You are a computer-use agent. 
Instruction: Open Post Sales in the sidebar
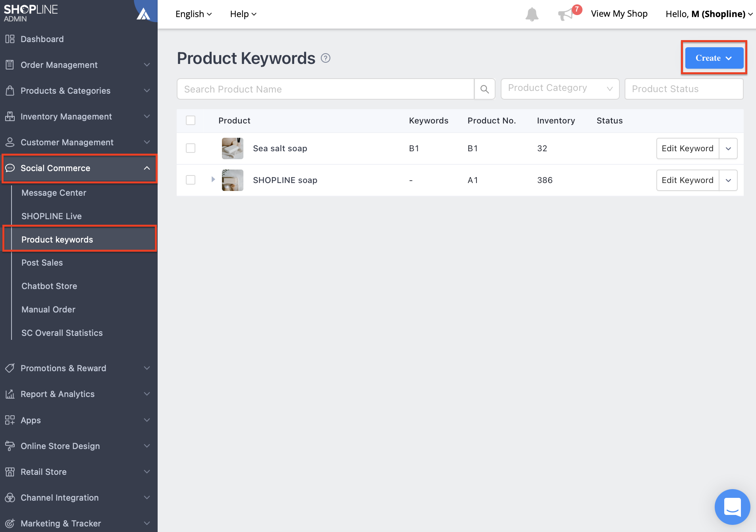(42, 262)
